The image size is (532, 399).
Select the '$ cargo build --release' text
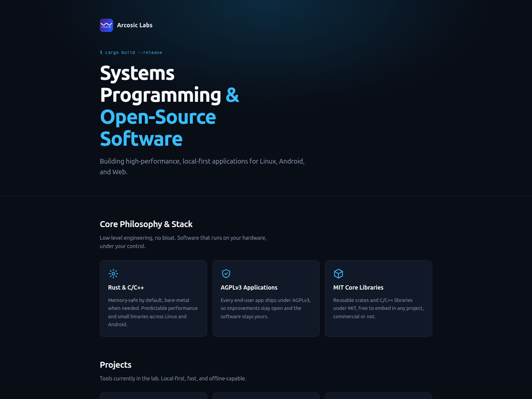[x=131, y=53]
